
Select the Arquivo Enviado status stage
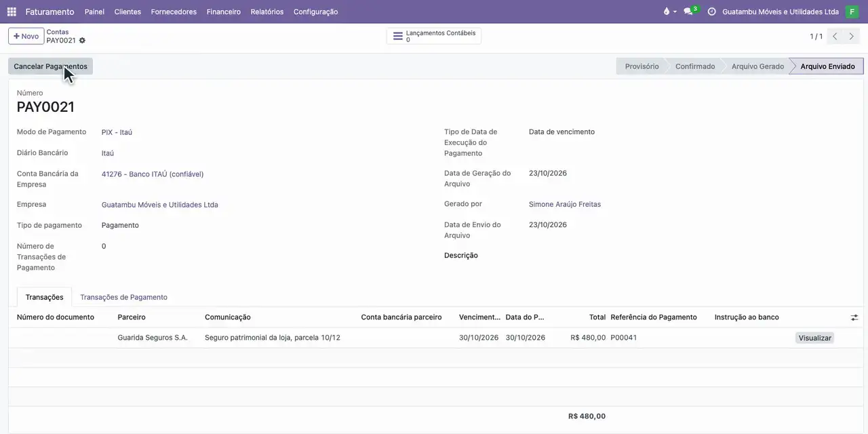(x=827, y=66)
